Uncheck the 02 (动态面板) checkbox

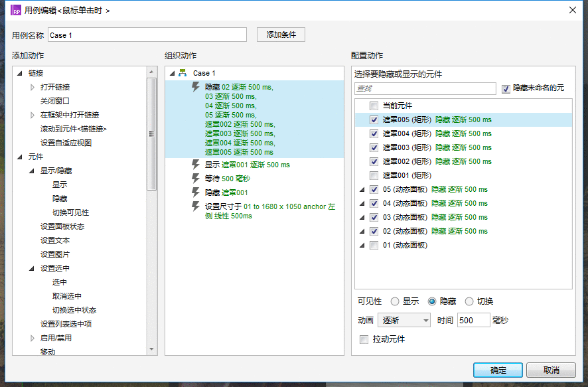pos(374,231)
